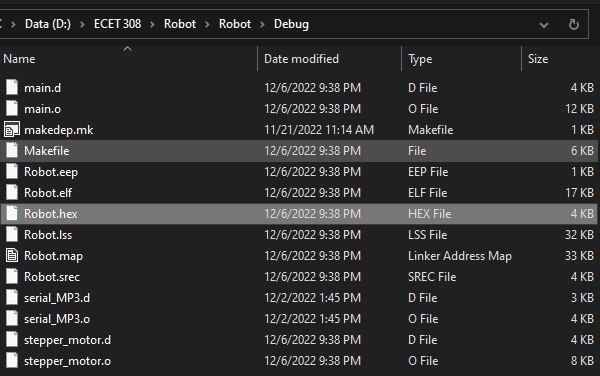Click the LSS File type cell
This screenshot has width=600, height=376.
click(427, 235)
